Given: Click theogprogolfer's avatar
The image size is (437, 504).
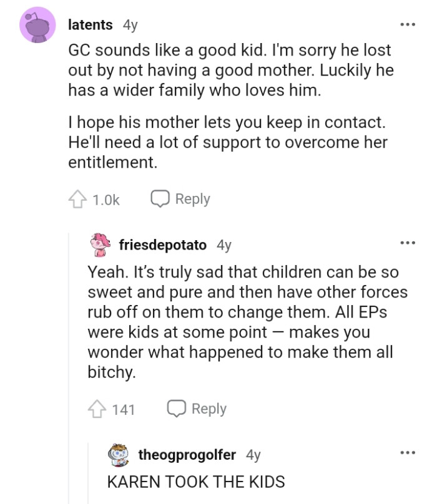Looking at the screenshot, I should click(118, 455).
